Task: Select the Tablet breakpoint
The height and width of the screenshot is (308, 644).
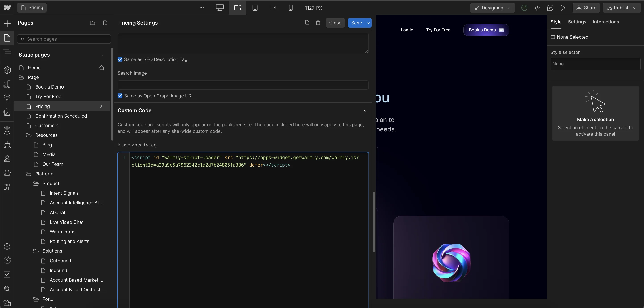Action: pyautogui.click(x=255, y=8)
